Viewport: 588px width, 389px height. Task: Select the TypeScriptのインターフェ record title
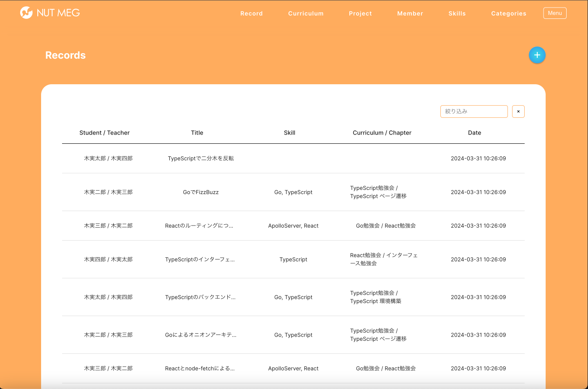click(x=200, y=259)
